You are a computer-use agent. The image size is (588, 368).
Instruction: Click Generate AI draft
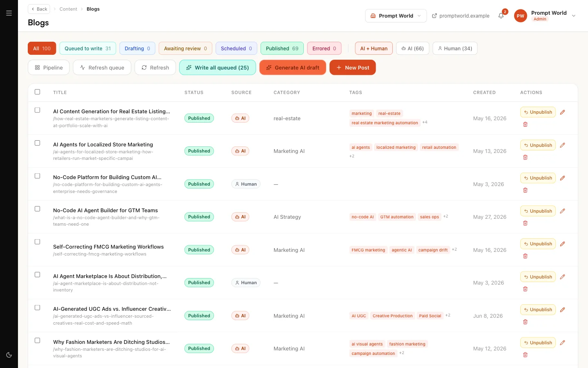click(293, 67)
